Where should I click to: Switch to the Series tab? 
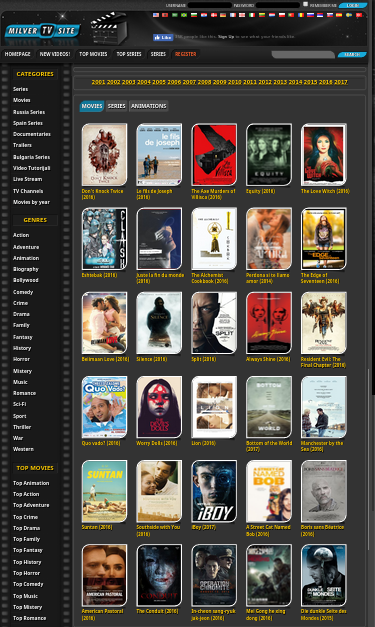pos(116,106)
